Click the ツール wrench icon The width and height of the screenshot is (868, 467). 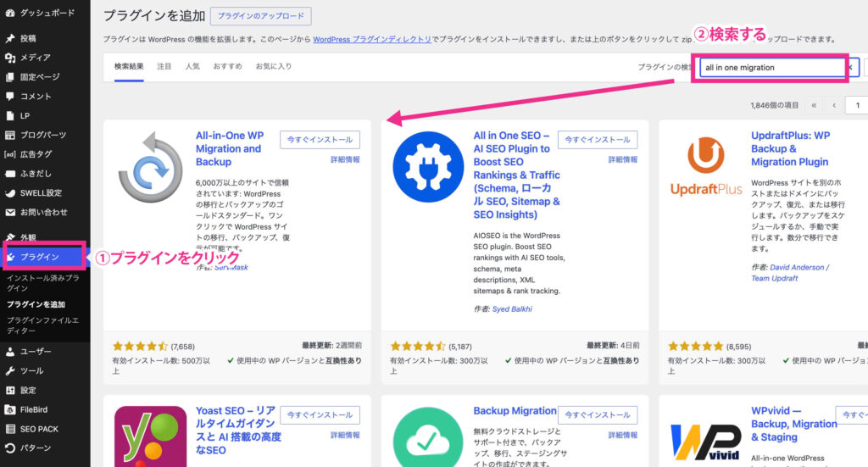pyautogui.click(x=10, y=370)
